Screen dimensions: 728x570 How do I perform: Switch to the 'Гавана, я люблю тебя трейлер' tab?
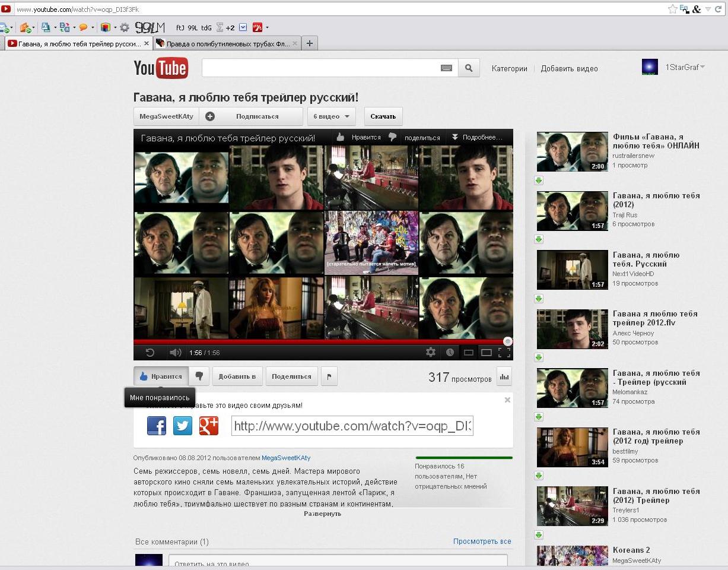click(x=79, y=43)
